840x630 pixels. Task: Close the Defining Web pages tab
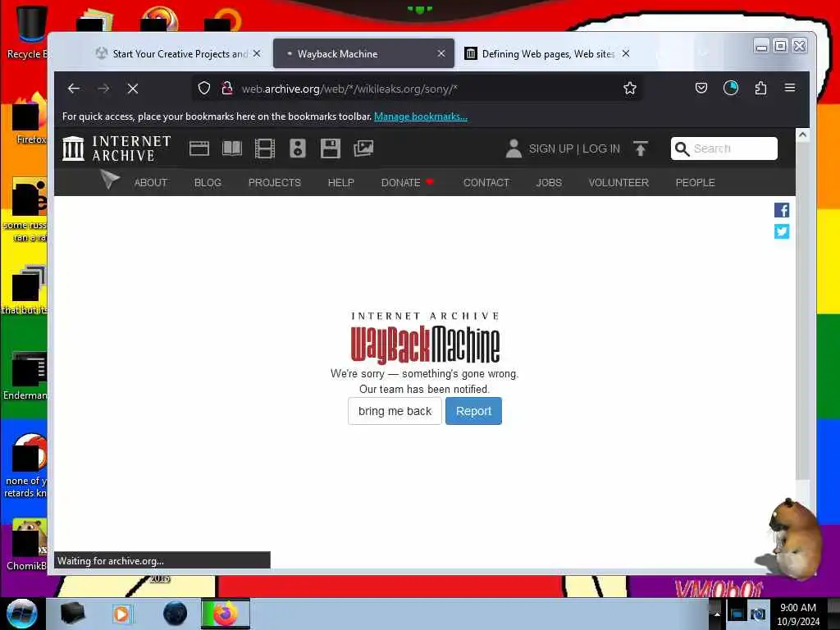[x=626, y=53]
